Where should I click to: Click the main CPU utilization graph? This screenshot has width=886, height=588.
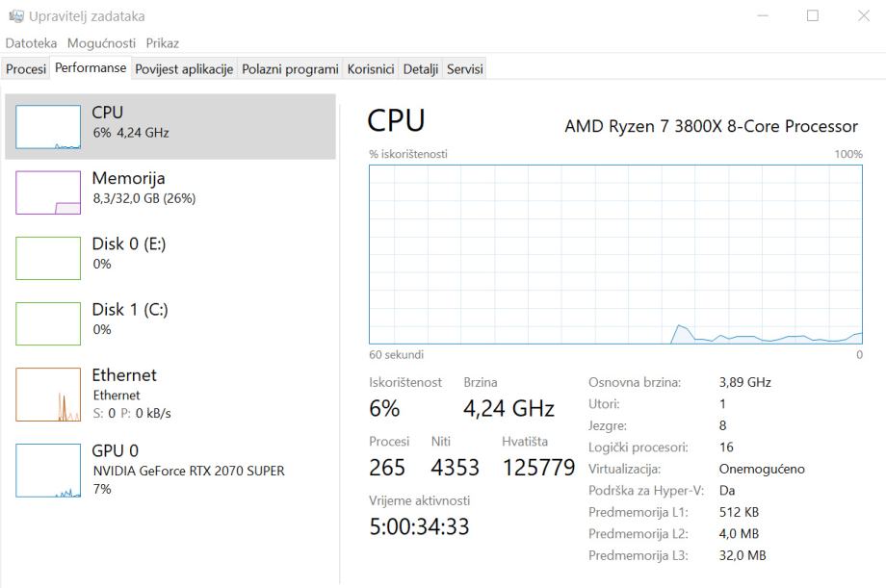pyautogui.click(x=615, y=254)
